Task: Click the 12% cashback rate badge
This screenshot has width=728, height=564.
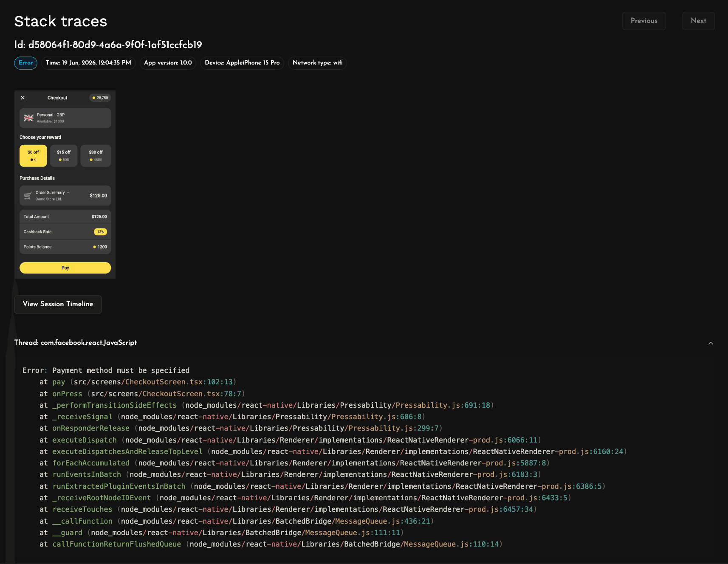Action: (100, 232)
